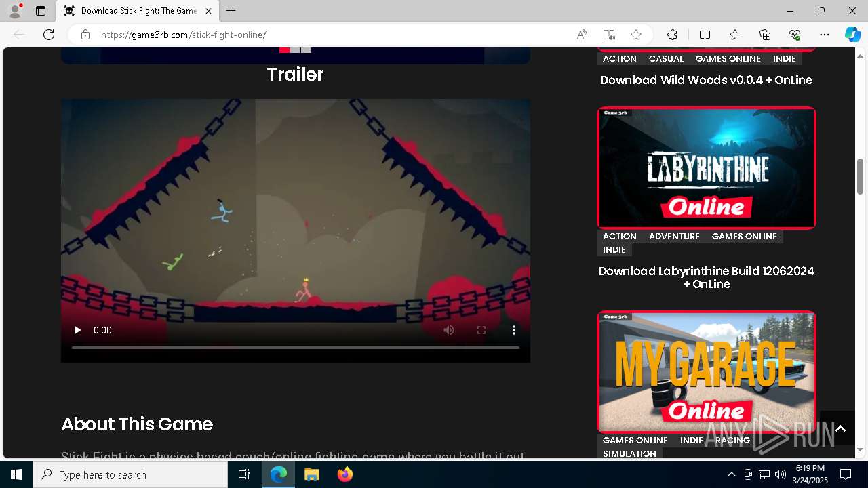The width and height of the screenshot is (868, 488).
Task: Open Immersive Reader icon in address bar
Action: point(609,35)
